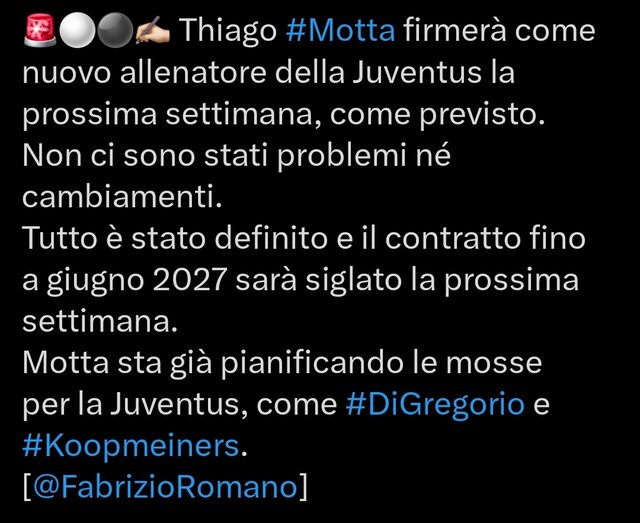Click the word Tutto
This screenshot has width=640, height=523.
click(x=60, y=238)
